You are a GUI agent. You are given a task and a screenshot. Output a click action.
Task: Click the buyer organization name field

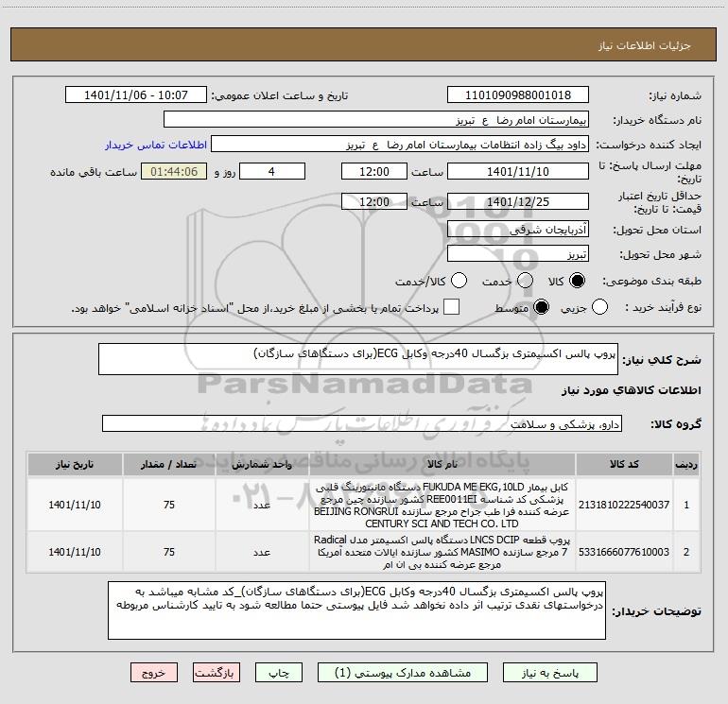[x=376, y=120]
